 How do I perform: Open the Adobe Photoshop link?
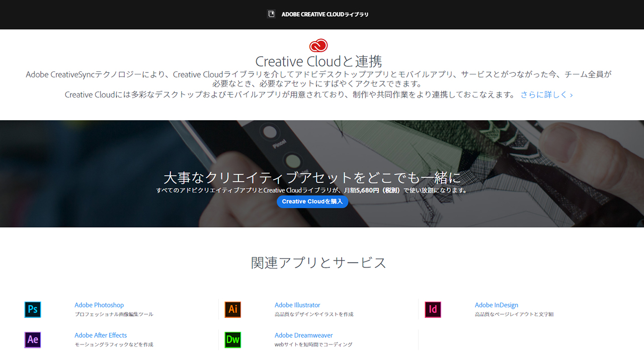(99, 305)
